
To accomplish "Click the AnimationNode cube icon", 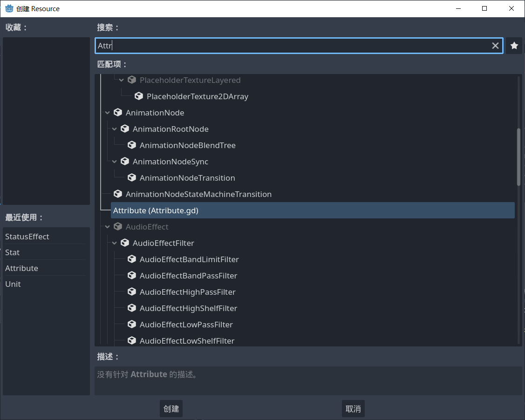I will pyautogui.click(x=118, y=113).
